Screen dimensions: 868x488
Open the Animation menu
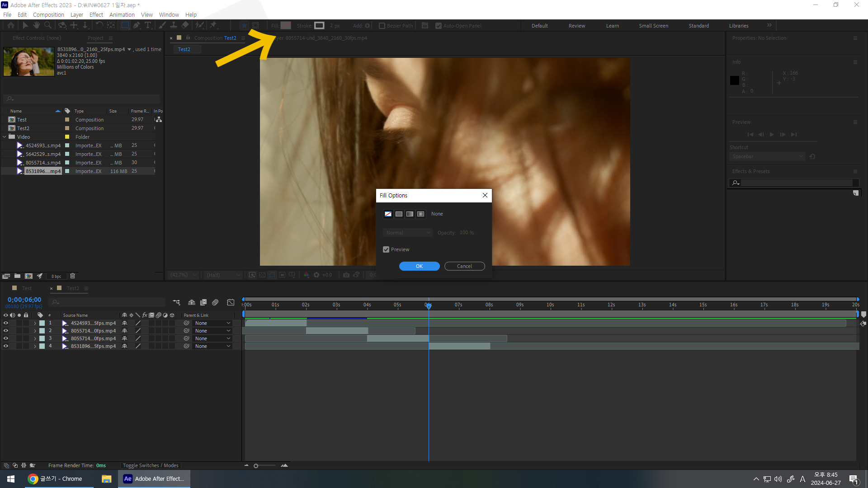point(122,14)
